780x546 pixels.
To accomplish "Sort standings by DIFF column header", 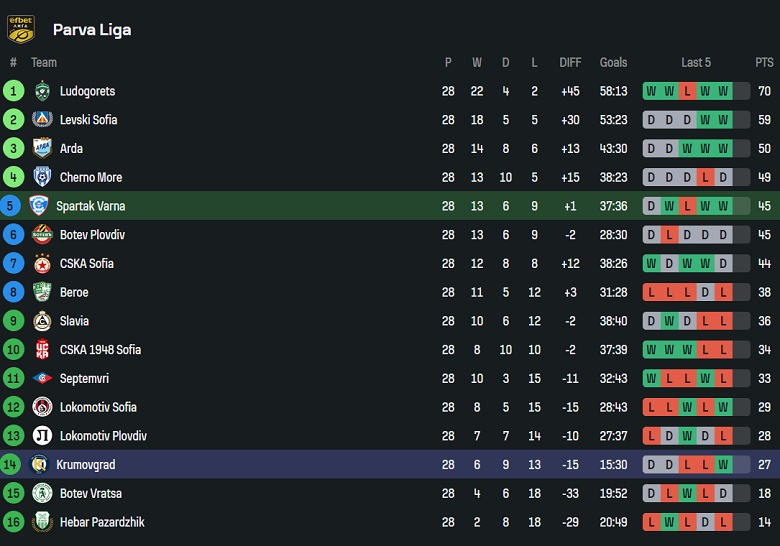I will pos(570,62).
